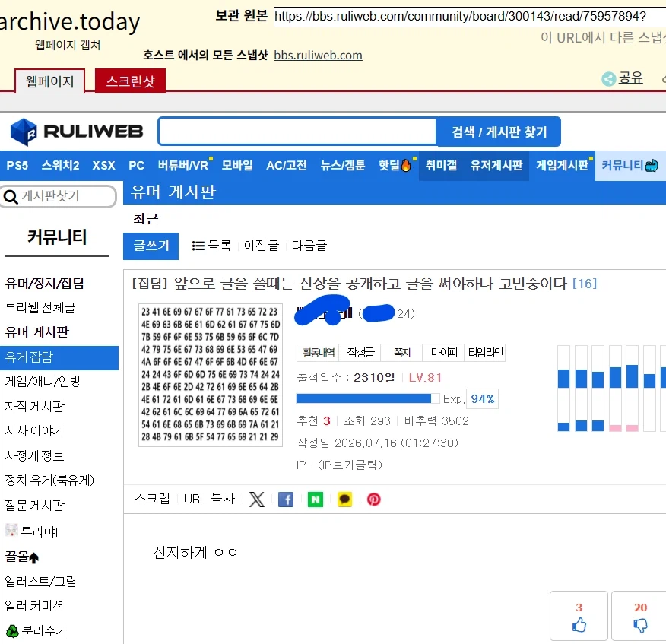Open AC/고전 navigation menu
666x644 pixels.
click(x=287, y=165)
